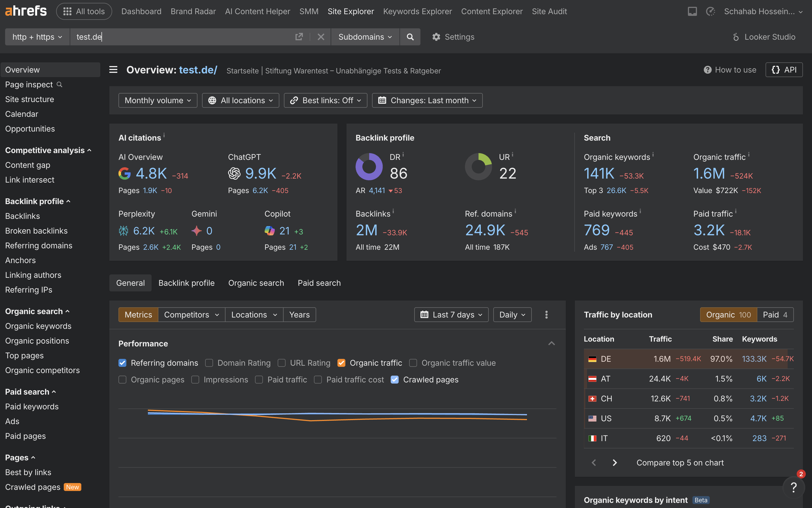This screenshot has height=508, width=812.
Task: Click the Perplexity logo icon
Action: click(123, 231)
